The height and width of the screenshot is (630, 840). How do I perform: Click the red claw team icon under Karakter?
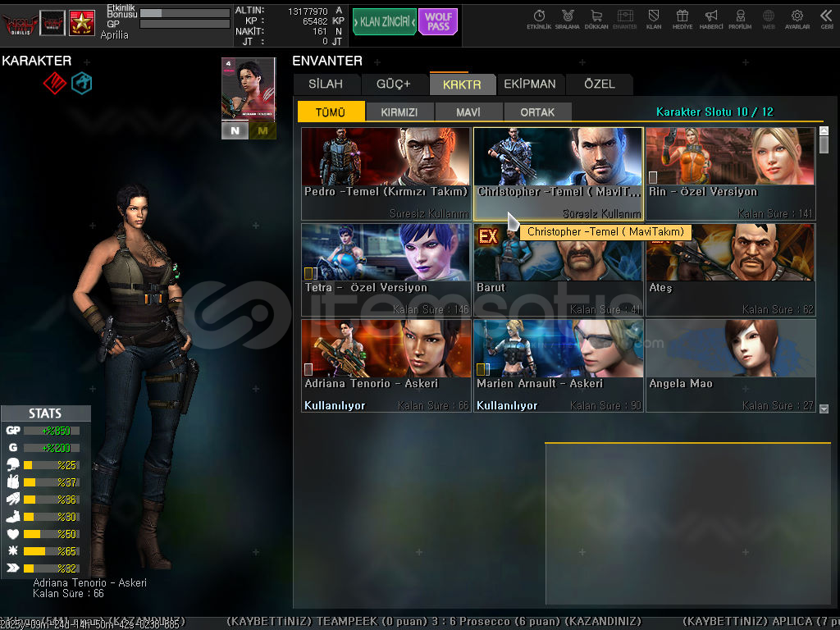click(55, 83)
